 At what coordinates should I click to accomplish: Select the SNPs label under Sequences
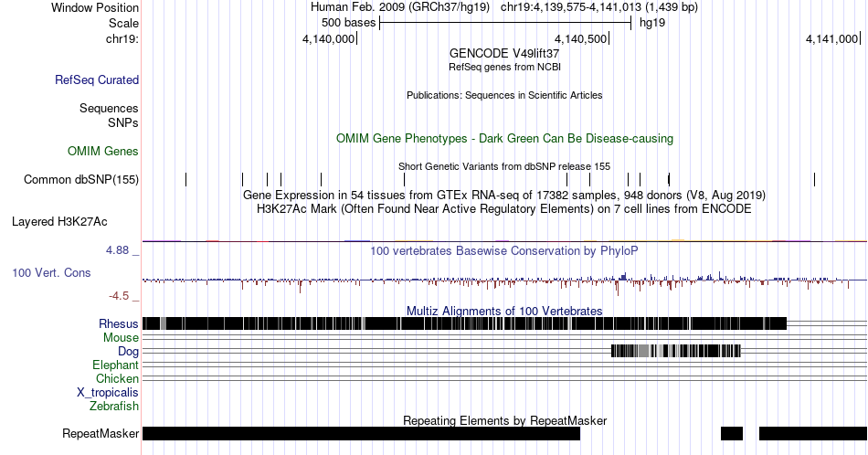[123, 122]
